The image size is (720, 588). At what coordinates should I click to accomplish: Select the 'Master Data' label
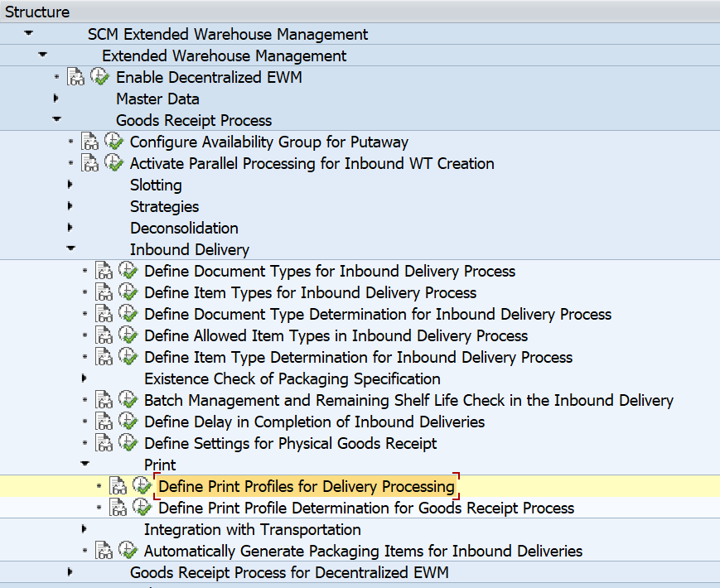(157, 99)
